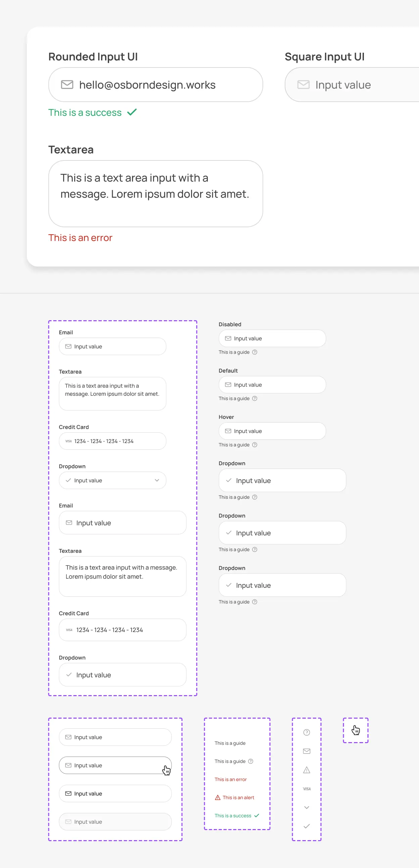The width and height of the screenshot is (419, 868).
Task: Click the help icon next to the guide under Hover
Action: [255, 445]
